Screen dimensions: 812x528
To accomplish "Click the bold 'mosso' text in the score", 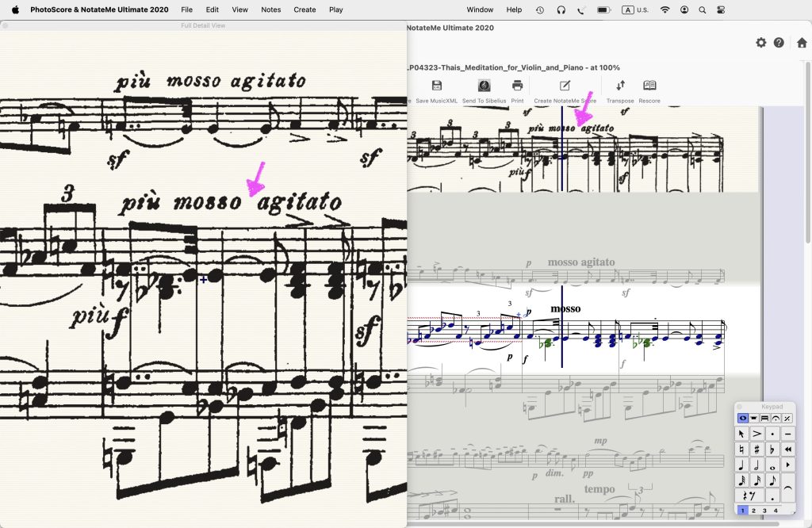I will point(565,308).
